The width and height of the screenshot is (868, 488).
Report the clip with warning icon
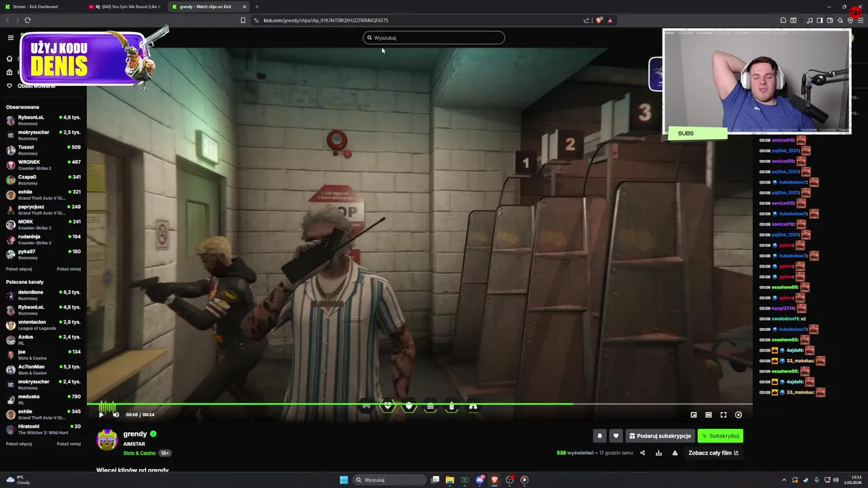tap(675, 453)
